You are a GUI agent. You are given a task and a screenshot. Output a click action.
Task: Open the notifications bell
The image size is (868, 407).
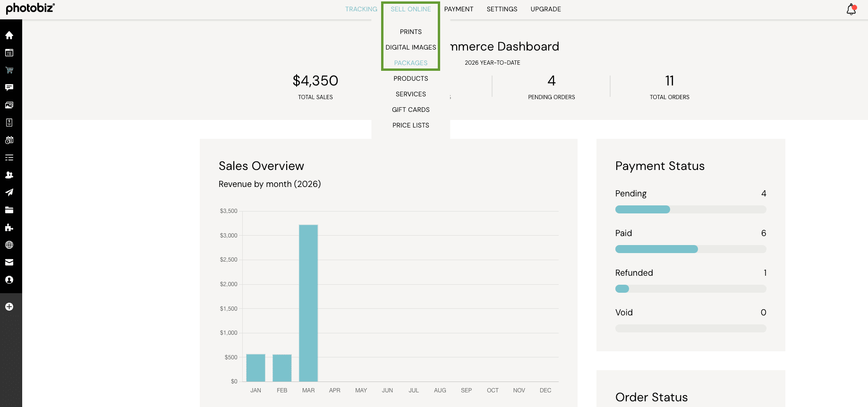[x=851, y=9]
